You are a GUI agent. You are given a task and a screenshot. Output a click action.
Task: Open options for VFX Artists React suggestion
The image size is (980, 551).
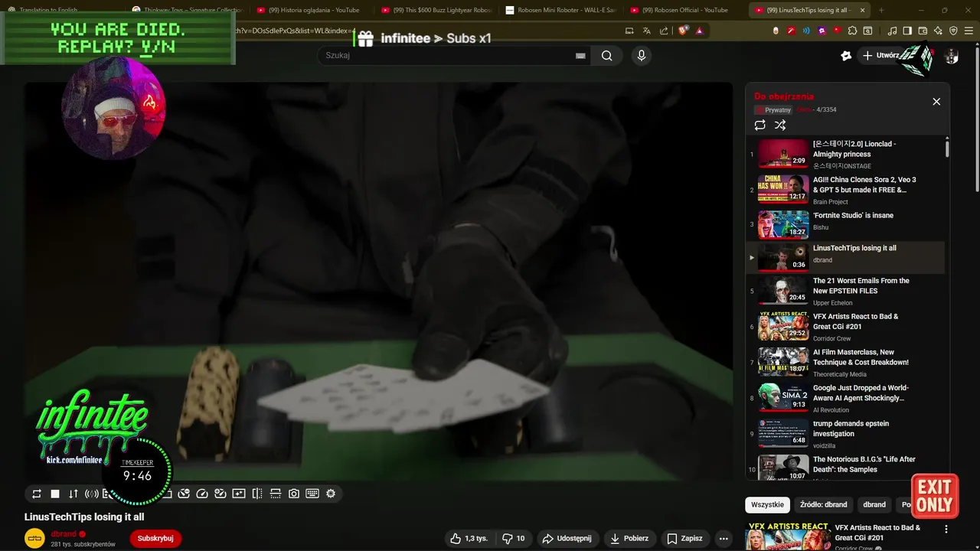tap(946, 529)
